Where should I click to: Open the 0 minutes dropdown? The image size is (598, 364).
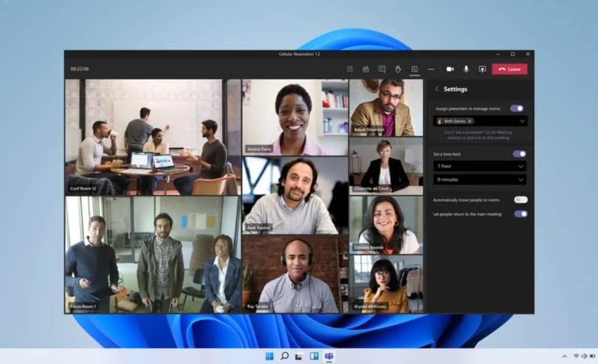tap(479, 179)
